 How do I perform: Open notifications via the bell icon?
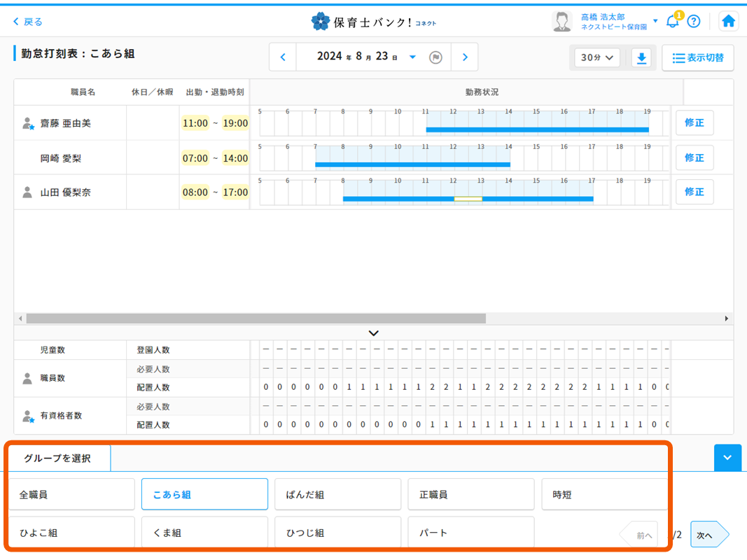(x=673, y=21)
